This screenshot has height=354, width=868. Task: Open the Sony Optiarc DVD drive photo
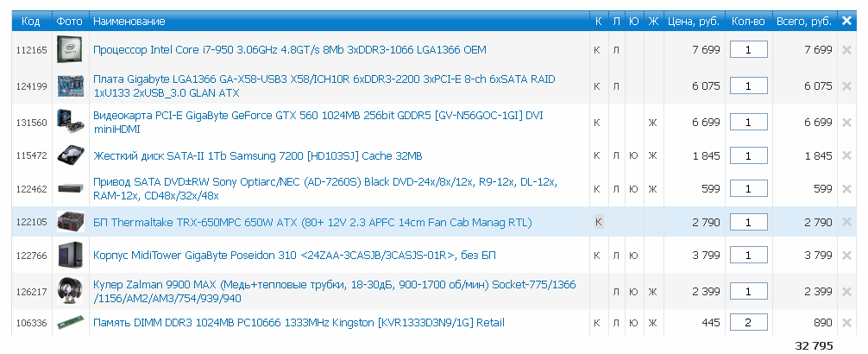coord(70,189)
